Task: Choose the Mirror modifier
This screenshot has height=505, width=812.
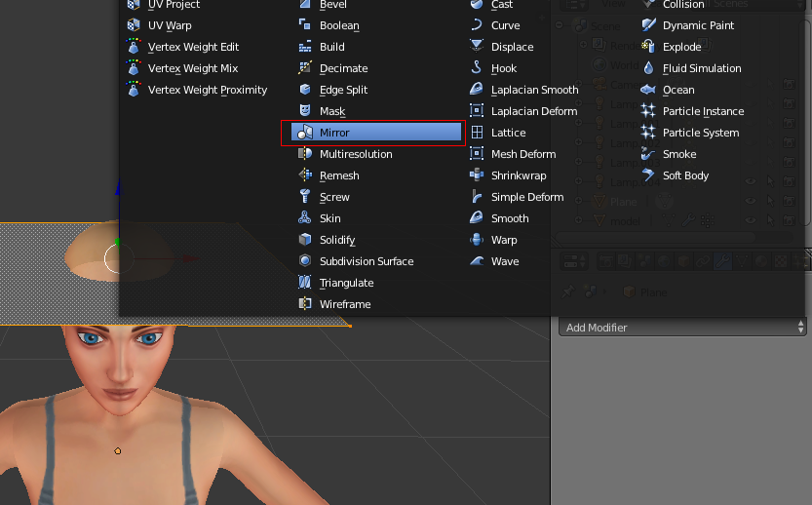Action: [375, 133]
